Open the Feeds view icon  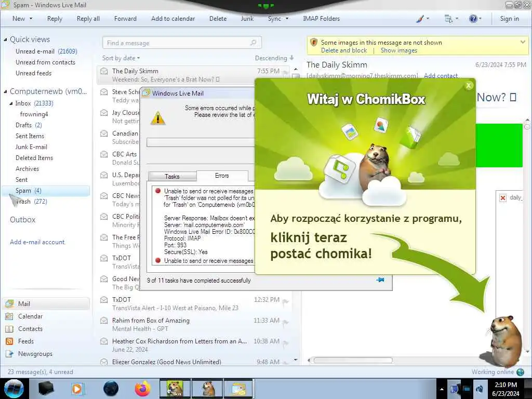(x=9, y=341)
